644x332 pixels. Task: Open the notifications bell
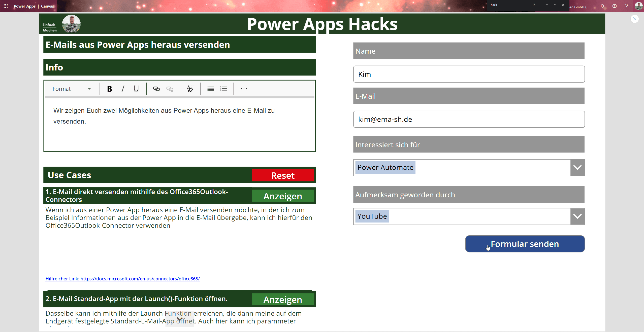tap(602, 6)
